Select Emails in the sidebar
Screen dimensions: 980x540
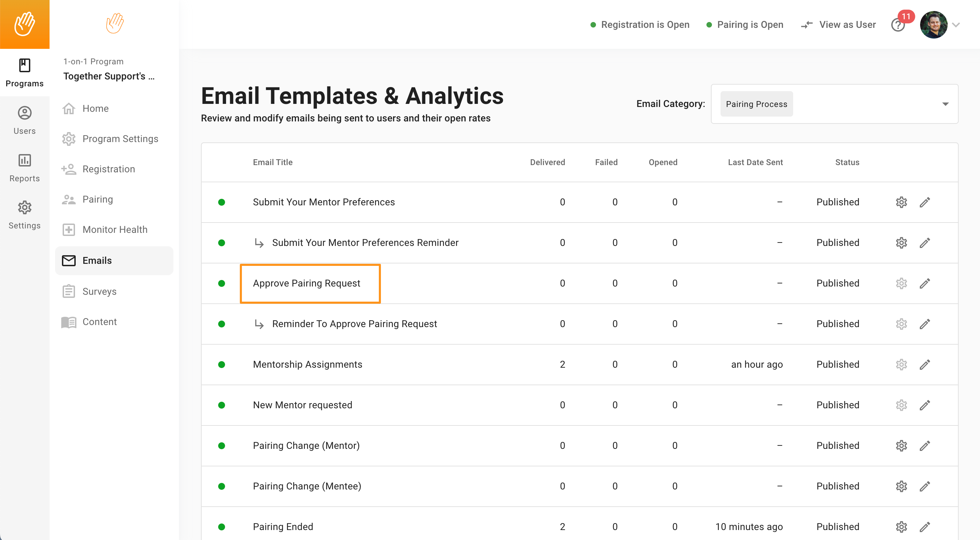(114, 260)
